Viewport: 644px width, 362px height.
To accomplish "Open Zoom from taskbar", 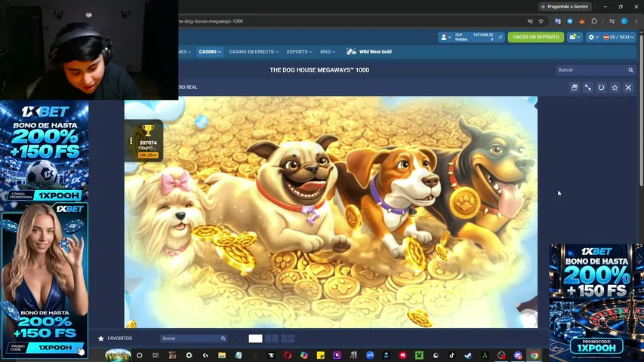I will tap(370, 355).
